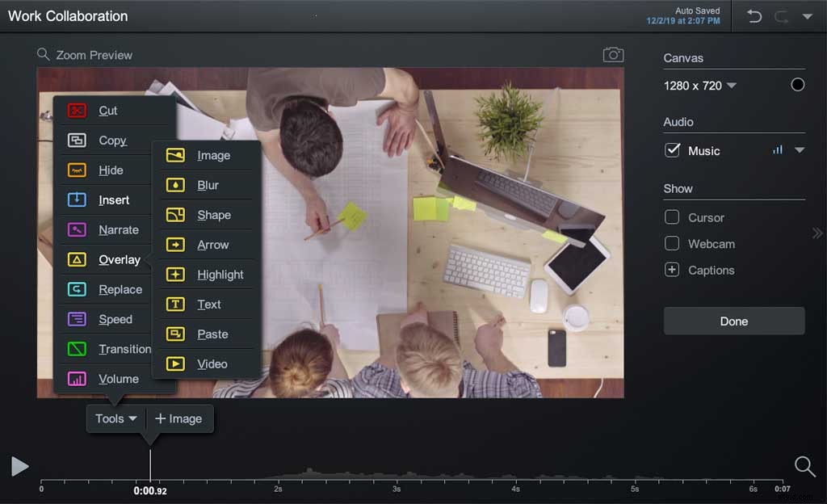Click the Copy icon in the menu
Screen dimensions: 827x504
click(x=77, y=140)
